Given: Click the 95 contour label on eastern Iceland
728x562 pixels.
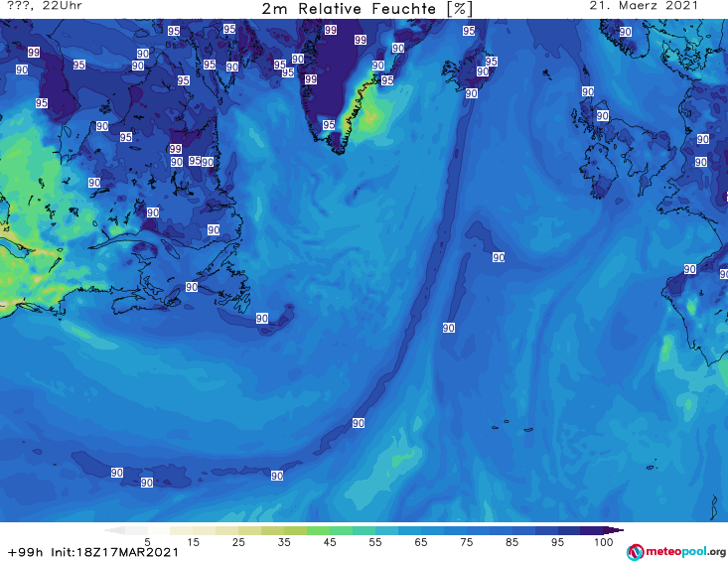Looking at the screenshot, I should [x=492, y=62].
